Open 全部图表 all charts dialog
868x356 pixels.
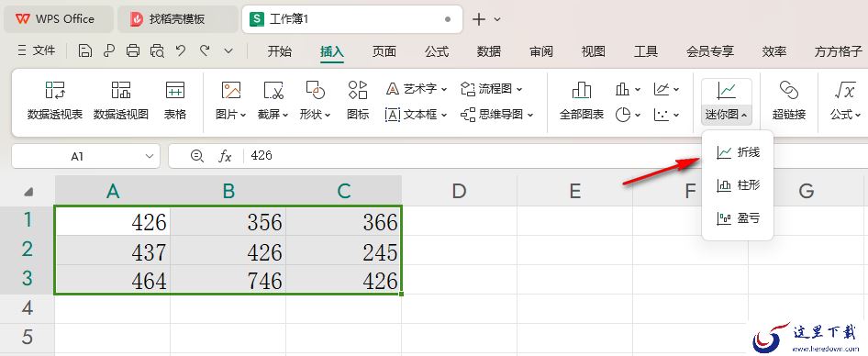pos(581,100)
